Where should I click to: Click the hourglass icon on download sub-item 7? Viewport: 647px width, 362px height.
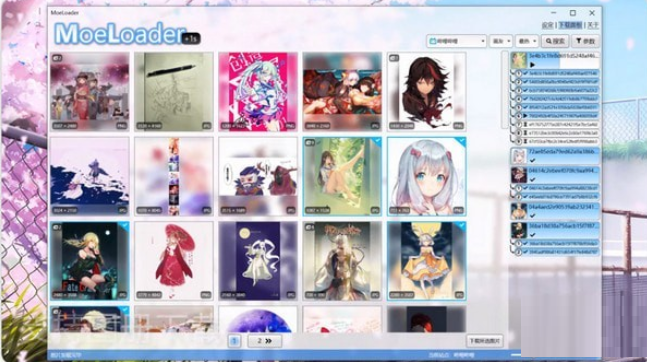[525, 124]
